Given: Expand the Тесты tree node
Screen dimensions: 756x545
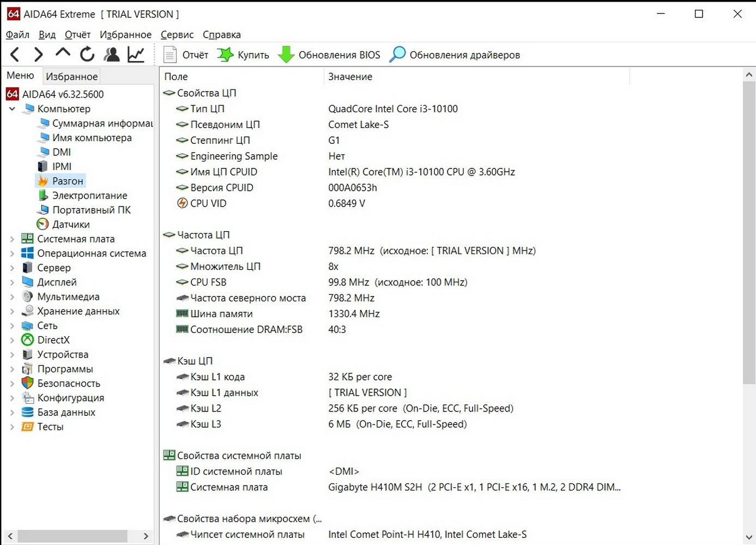Looking at the screenshot, I should point(12,427).
